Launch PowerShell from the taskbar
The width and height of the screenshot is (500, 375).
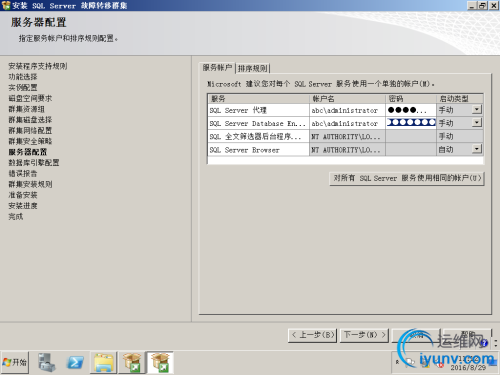(75, 362)
